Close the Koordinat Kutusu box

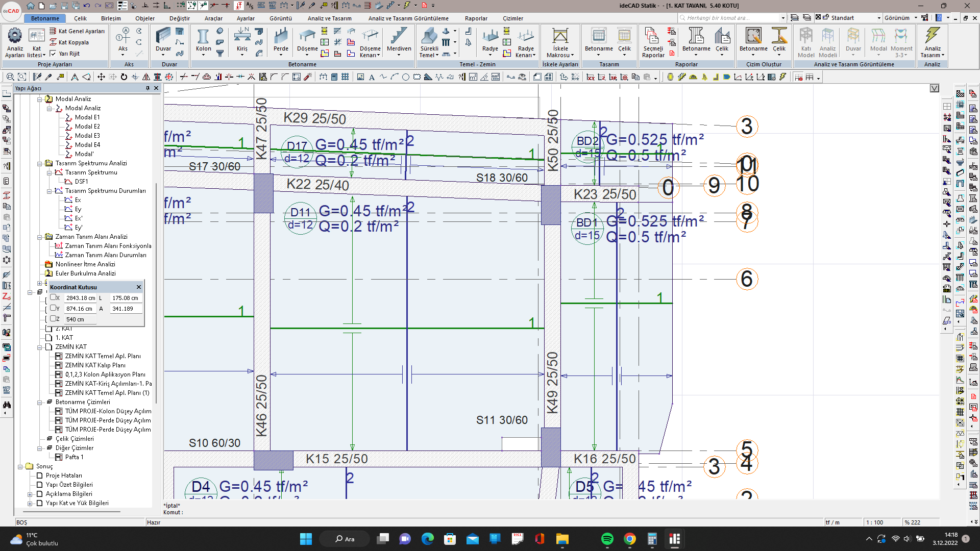point(138,287)
